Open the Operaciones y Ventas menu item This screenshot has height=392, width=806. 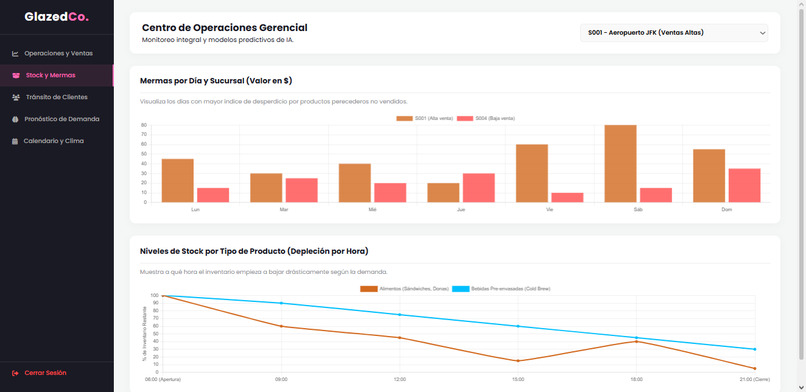57,53
